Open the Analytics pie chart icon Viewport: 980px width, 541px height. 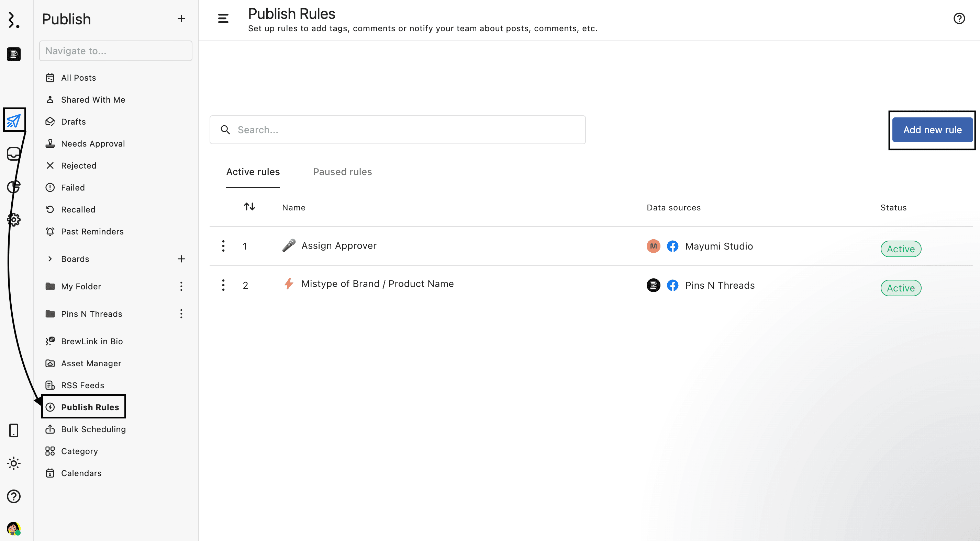(14, 187)
